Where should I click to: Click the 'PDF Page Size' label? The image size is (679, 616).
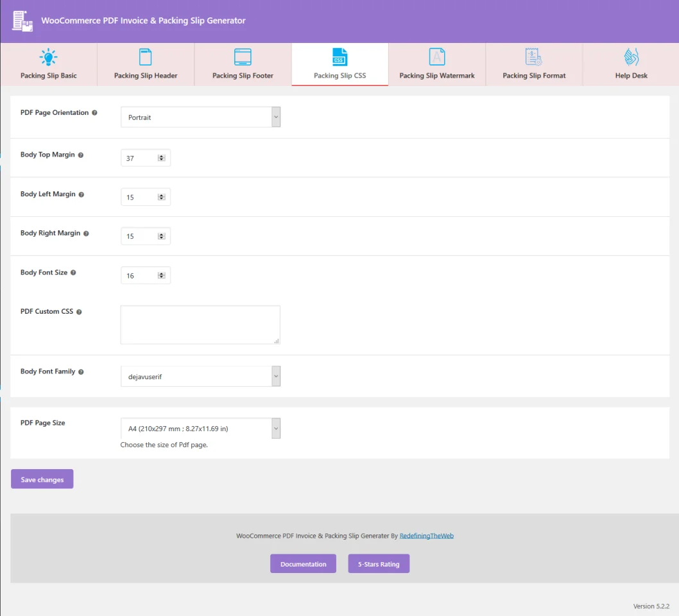click(x=43, y=423)
